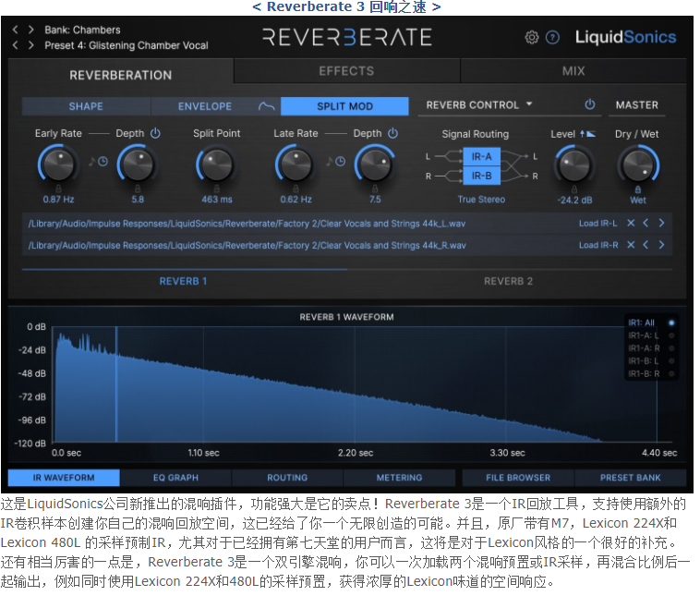Switch to the Effects tab

tap(346, 71)
